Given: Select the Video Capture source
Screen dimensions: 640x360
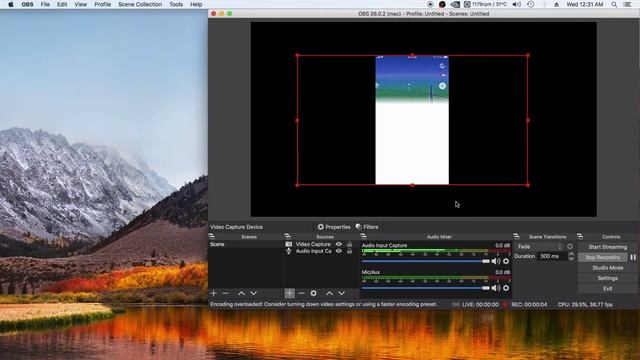Looking at the screenshot, I should pyautogui.click(x=313, y=244).
